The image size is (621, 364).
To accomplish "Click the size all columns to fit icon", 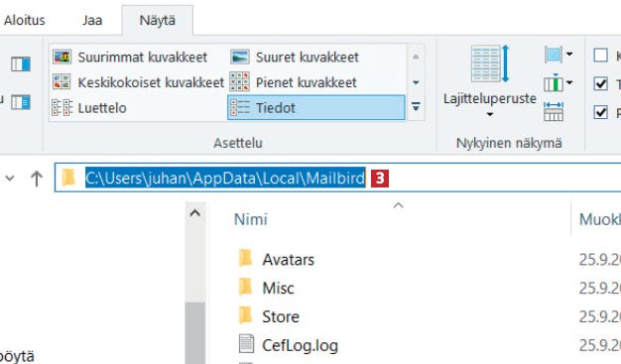I will point(554,111).
